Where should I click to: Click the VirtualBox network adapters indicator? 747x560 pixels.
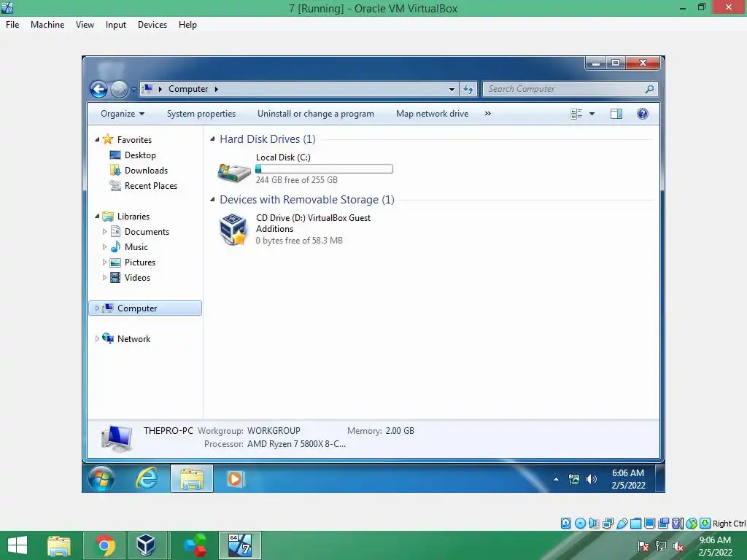coord(608,524)
